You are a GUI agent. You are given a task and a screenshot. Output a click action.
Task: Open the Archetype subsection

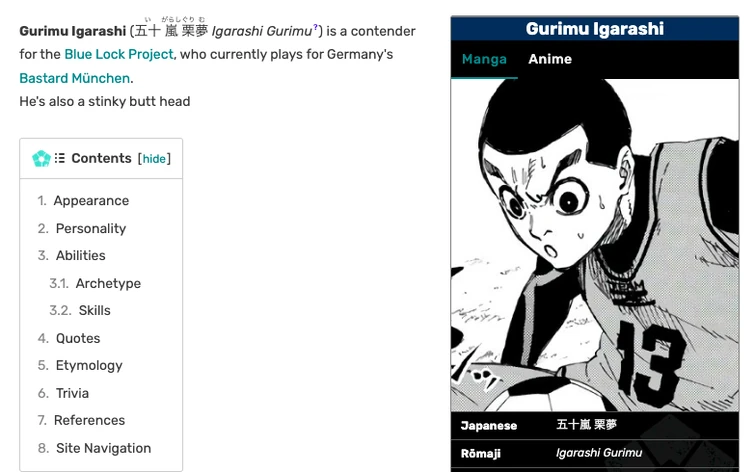108,283
